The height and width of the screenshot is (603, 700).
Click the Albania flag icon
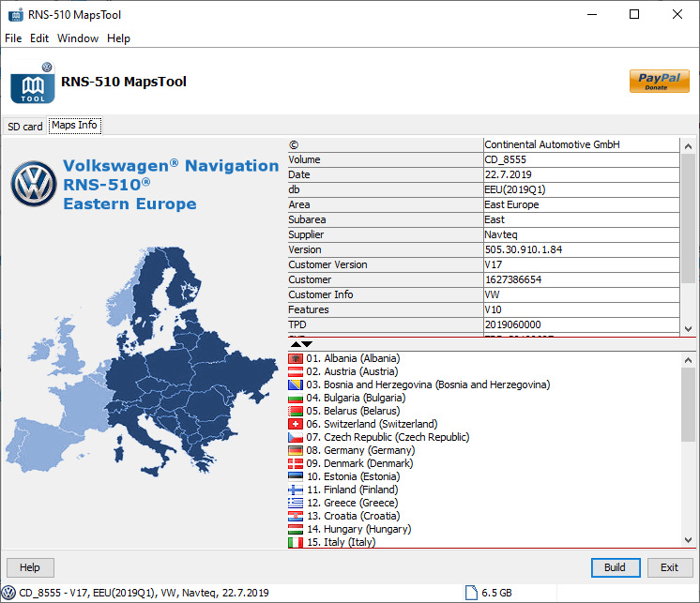[x=295, y=358]
